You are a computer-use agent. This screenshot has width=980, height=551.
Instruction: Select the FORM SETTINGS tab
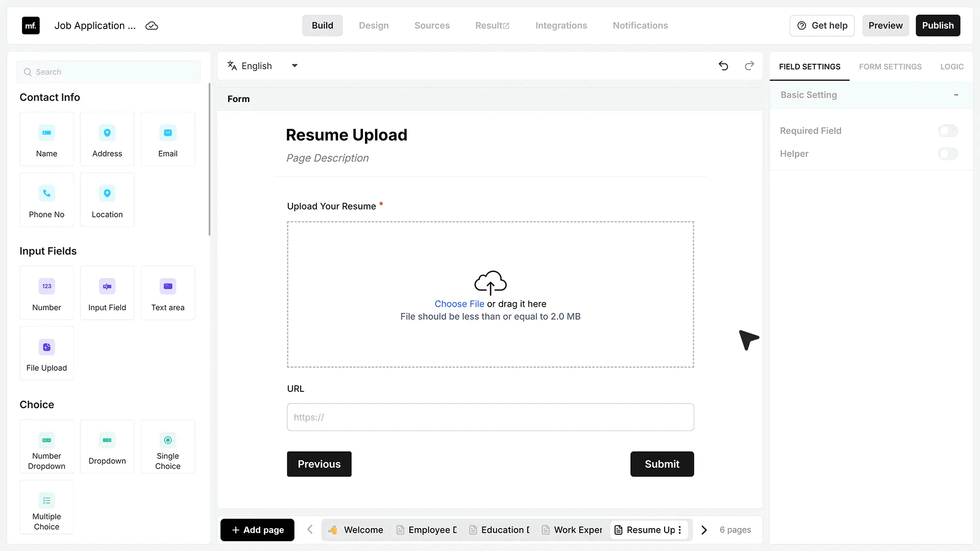pyautogui.click(x=890, y=67)
